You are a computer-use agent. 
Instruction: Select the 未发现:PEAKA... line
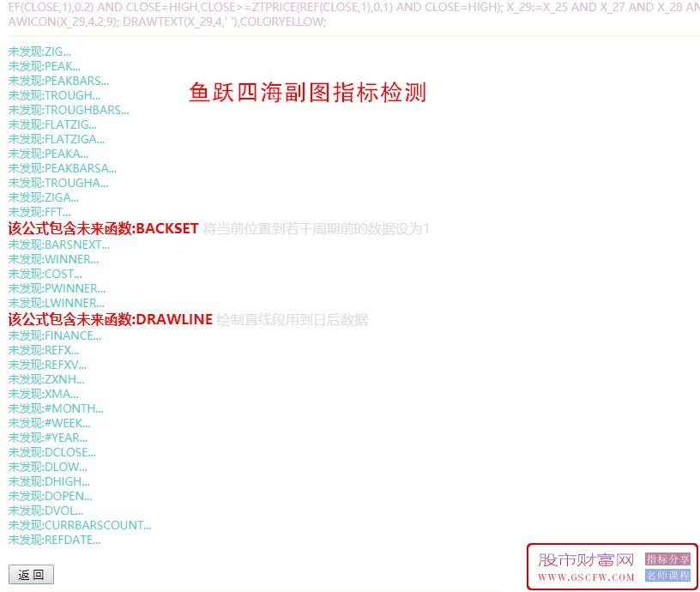click(48, 154)
